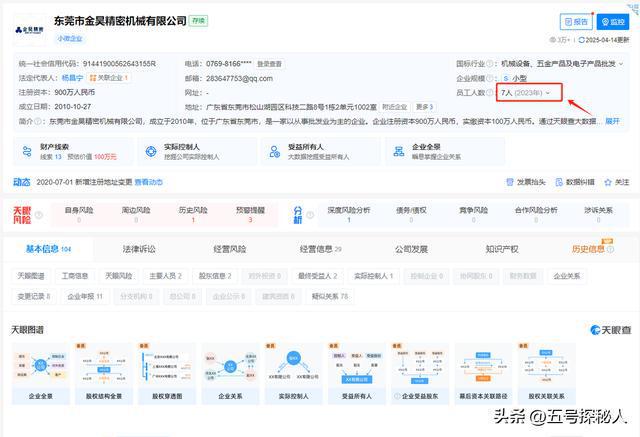This screenshot has height=437, width=640.
Task: Select the 企业关系 chip
Action: point(567,276)
